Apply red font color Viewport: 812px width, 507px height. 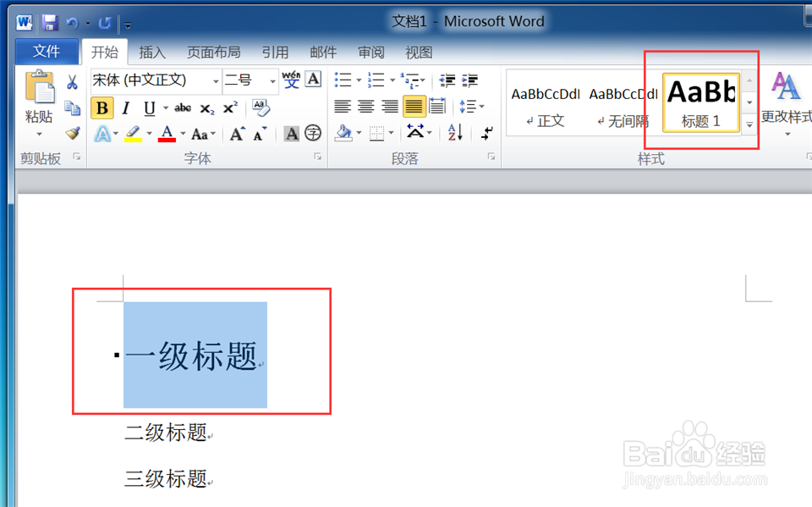[167, 134]
